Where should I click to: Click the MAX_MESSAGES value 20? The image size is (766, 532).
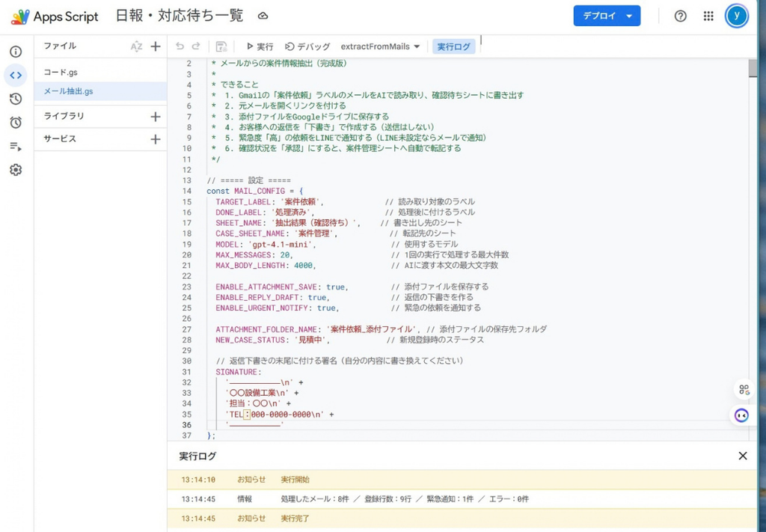point(285,255)
